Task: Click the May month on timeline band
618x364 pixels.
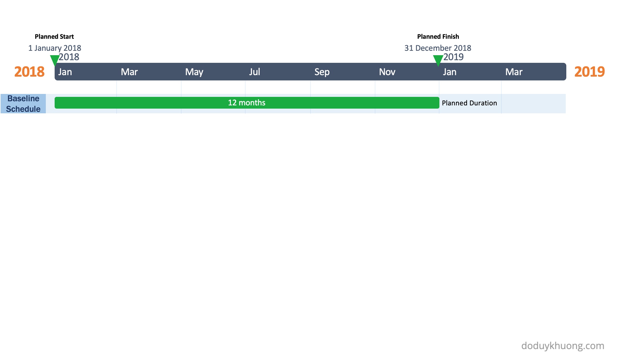Action: tap(194, 72)
